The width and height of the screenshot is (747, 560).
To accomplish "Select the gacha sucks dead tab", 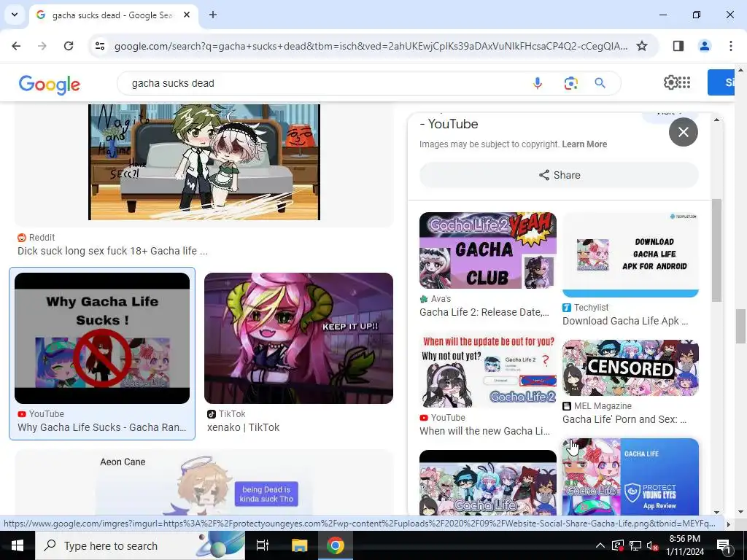I will pos(113,15).
